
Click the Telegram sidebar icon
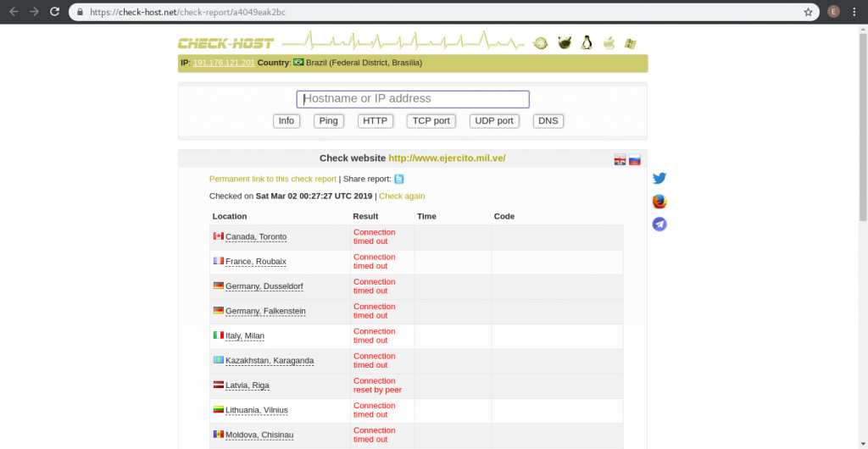tap(659, 224)
